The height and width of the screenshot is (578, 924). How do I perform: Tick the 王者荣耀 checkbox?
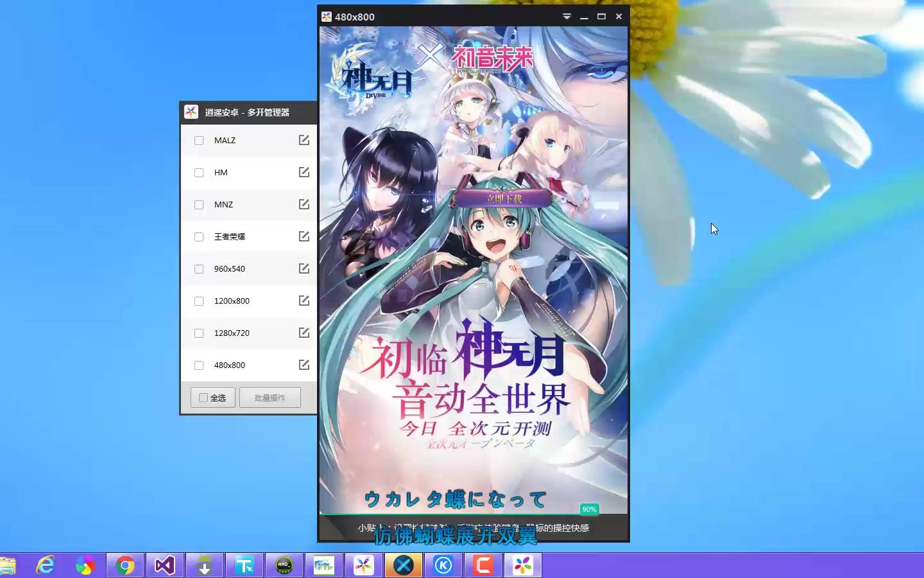click(x=199, y=237)
